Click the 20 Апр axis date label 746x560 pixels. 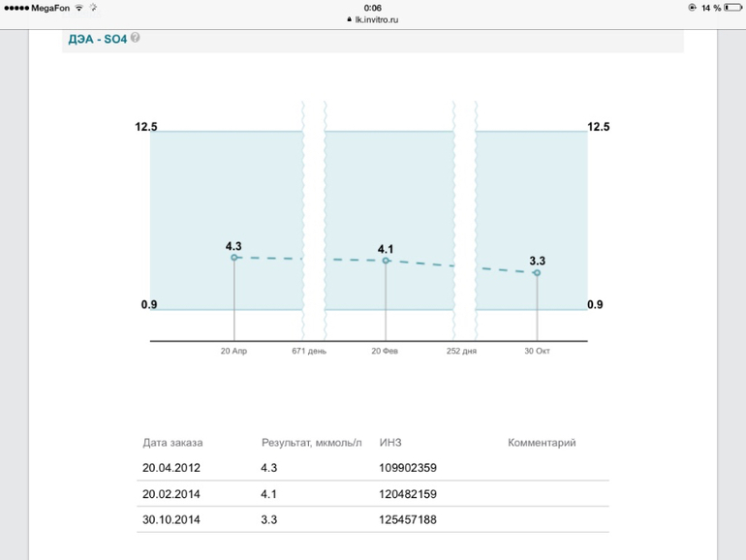pyautogui.click(x=233, y=351)
